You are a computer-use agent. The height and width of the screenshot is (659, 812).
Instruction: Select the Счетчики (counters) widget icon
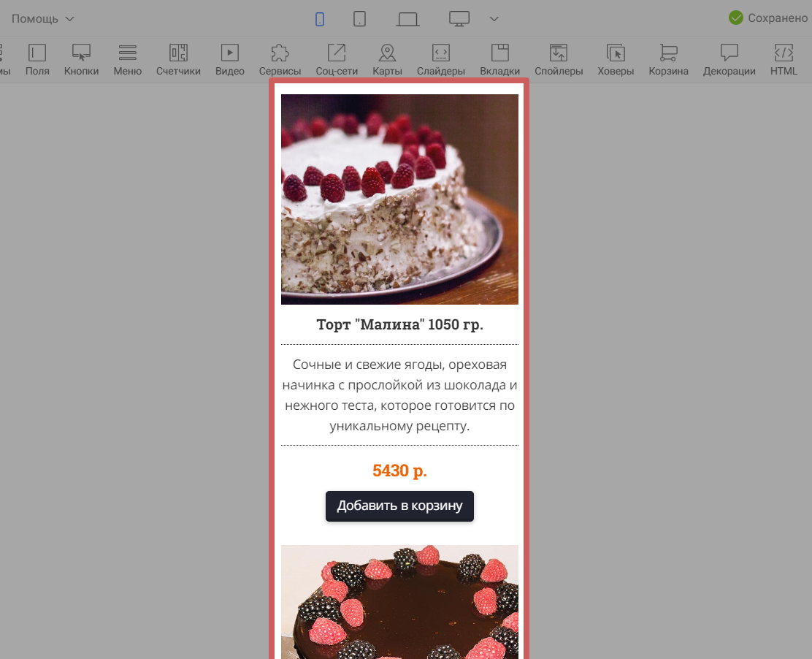click(x=178, y=53)
